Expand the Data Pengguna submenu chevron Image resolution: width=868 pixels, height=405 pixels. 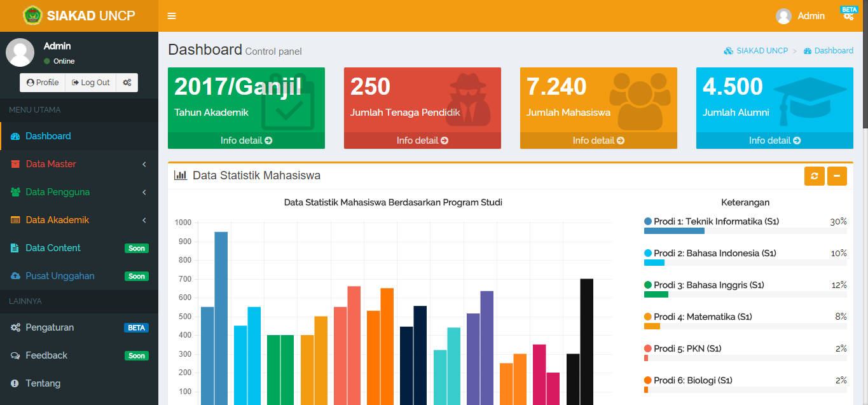pyautogui.click(x=144, y=192)
